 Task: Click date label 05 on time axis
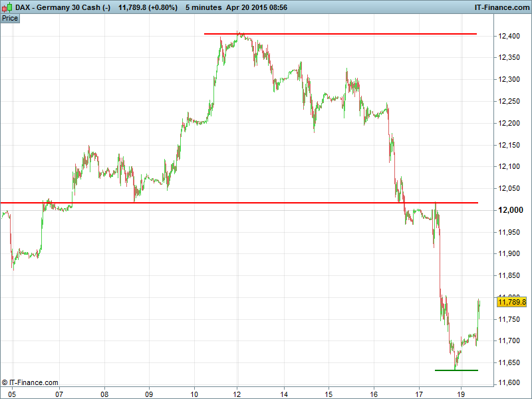[x=11, y=393]
